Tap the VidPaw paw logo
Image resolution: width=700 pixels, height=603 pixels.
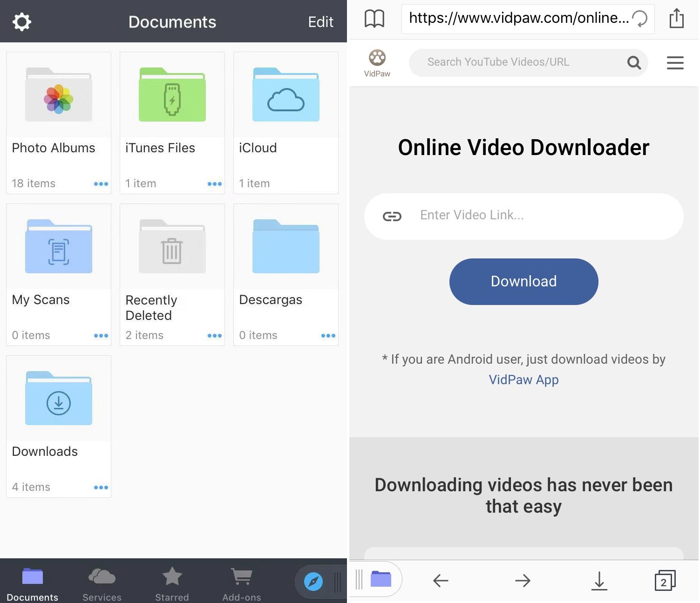377,63
